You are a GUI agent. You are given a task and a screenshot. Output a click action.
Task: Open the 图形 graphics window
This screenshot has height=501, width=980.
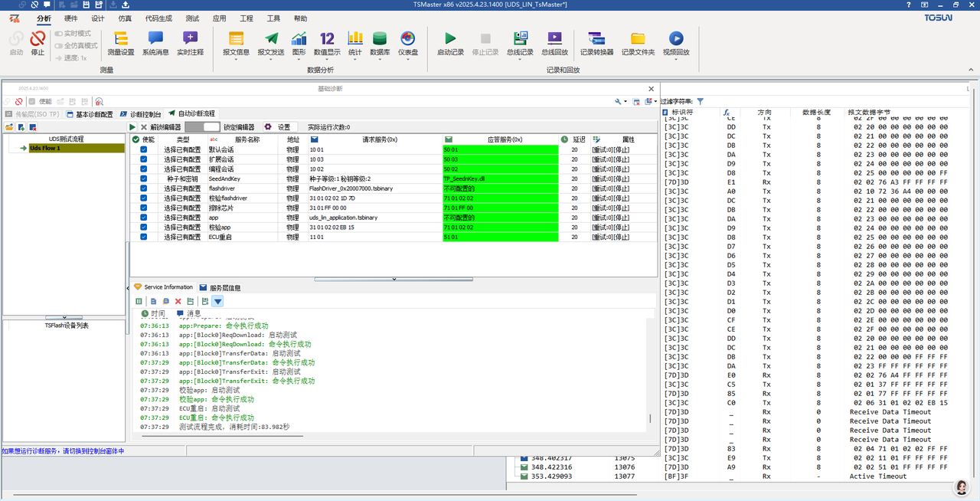point(299,44)
